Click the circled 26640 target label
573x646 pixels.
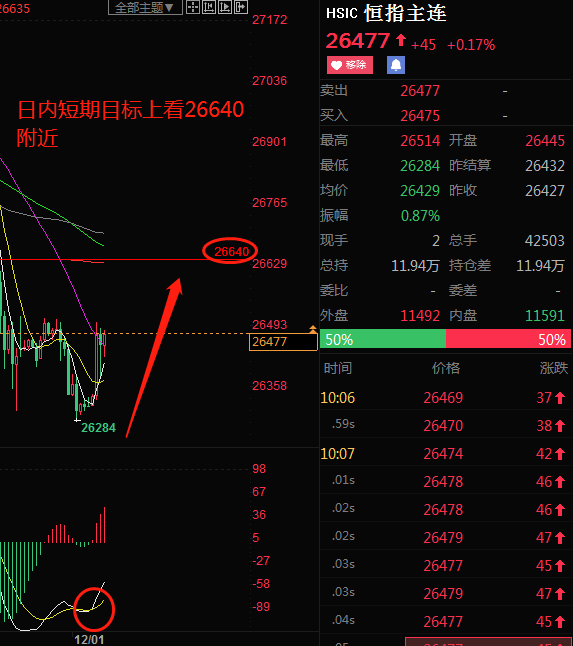point(230,251)
